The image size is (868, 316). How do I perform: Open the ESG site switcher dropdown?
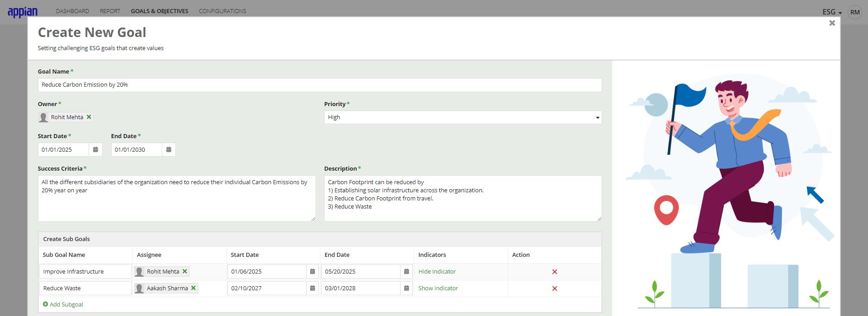(832, 12)
